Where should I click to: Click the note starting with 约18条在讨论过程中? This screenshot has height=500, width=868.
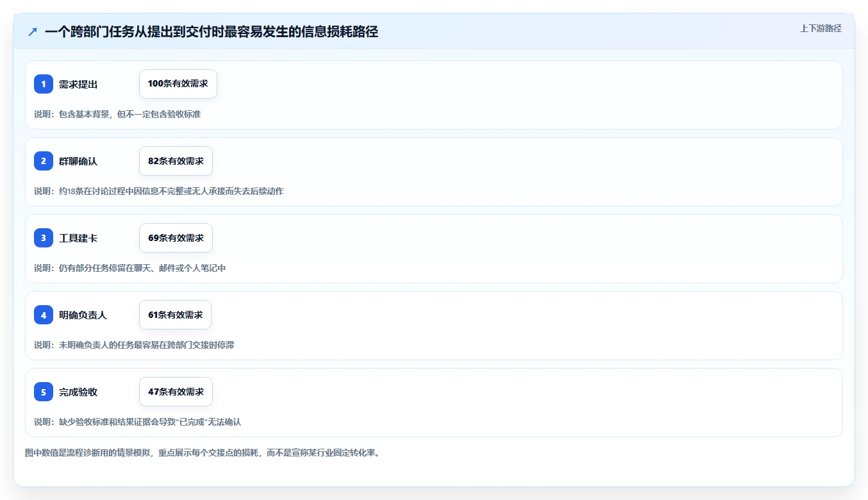tap(171, 191)
